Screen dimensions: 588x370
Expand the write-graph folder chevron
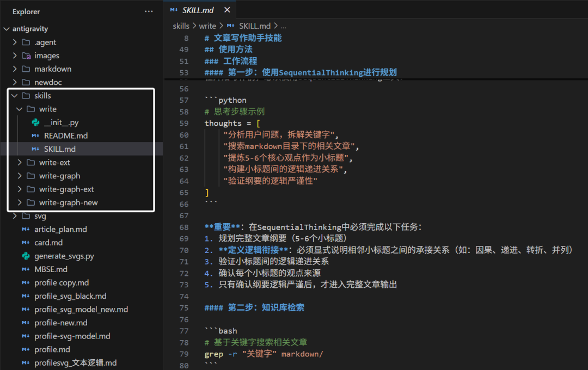coord(20,176)
